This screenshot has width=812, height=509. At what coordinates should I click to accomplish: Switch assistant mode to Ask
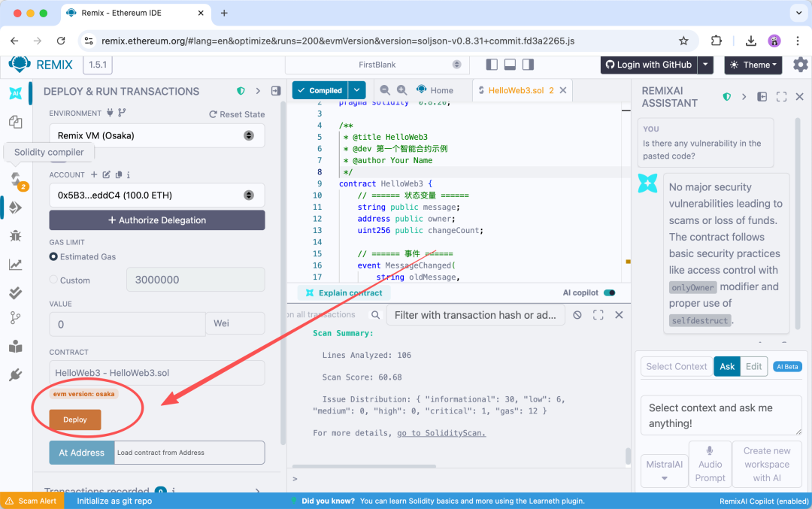[x=727, y=367]
